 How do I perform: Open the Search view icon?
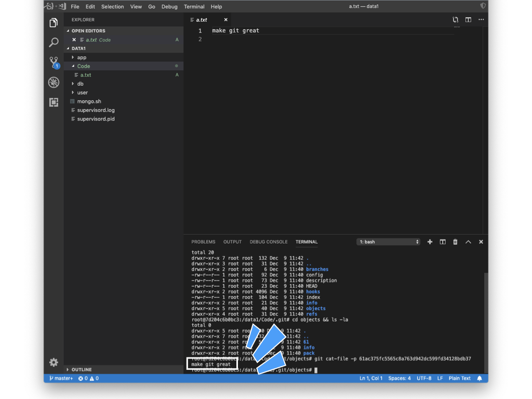click(x=54, y=43)
